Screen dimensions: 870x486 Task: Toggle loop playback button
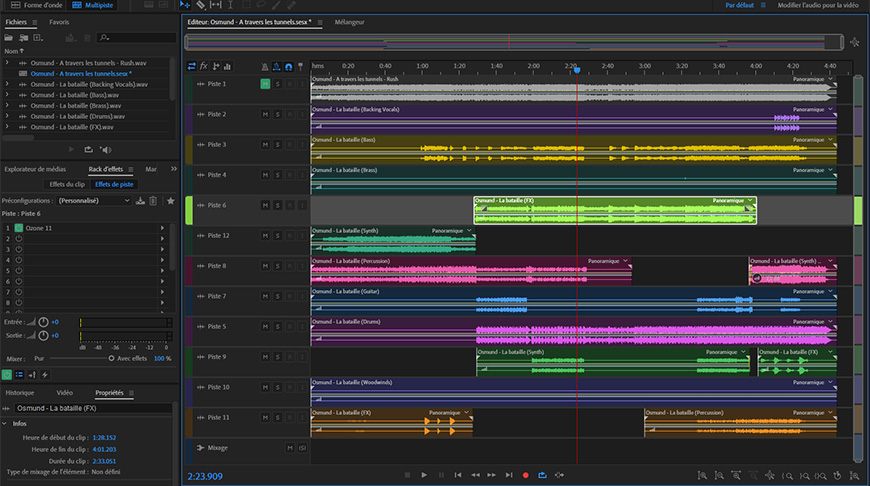point(542,475)
